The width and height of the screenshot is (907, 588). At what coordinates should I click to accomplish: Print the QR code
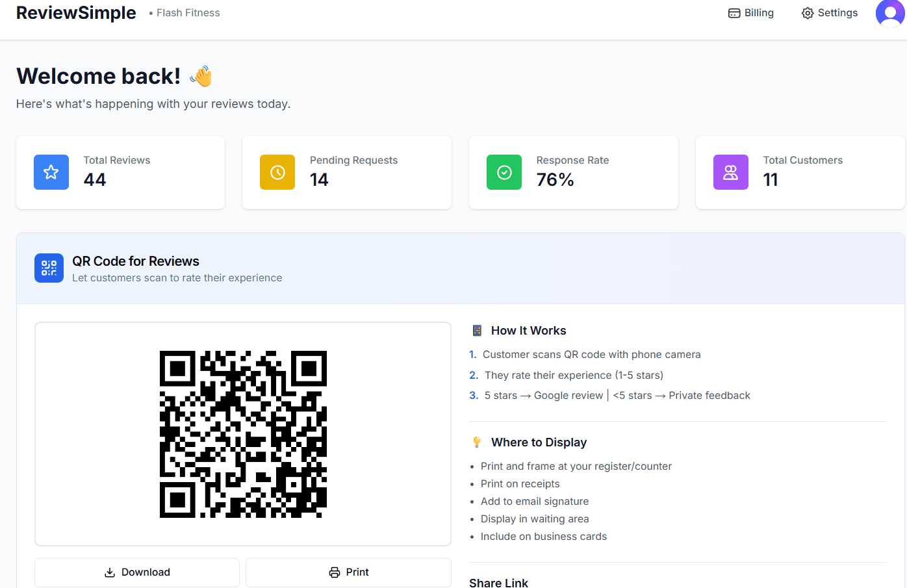[x=349, y=572]
